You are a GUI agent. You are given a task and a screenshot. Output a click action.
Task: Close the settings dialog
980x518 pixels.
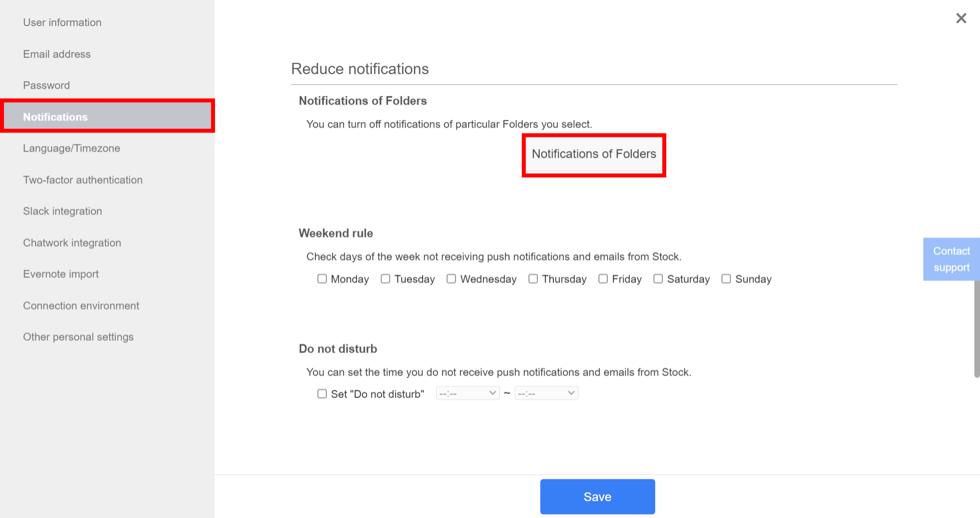click(961, 18)
